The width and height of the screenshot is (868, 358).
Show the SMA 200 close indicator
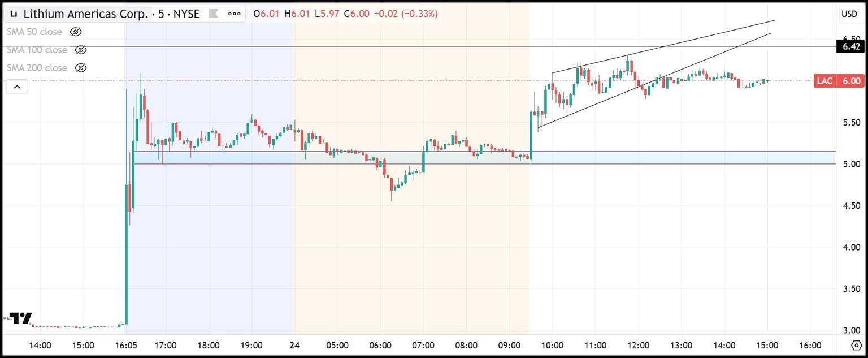coord(81,68)
